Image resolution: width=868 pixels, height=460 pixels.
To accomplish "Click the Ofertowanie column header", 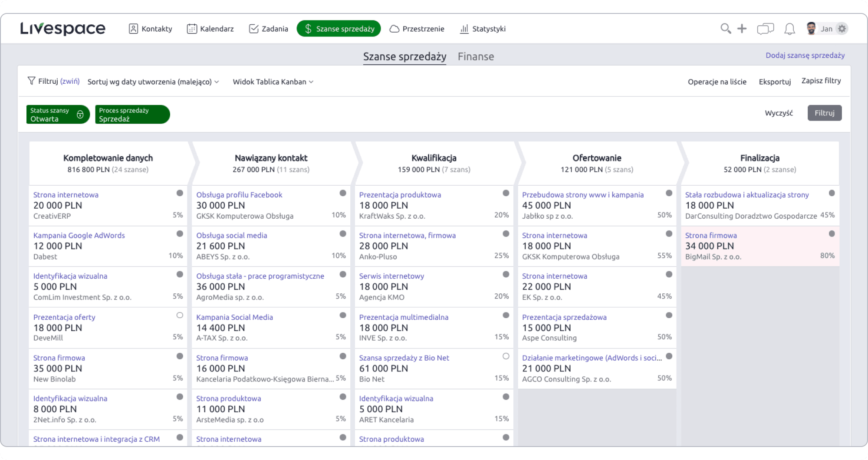I will (597, 163).
